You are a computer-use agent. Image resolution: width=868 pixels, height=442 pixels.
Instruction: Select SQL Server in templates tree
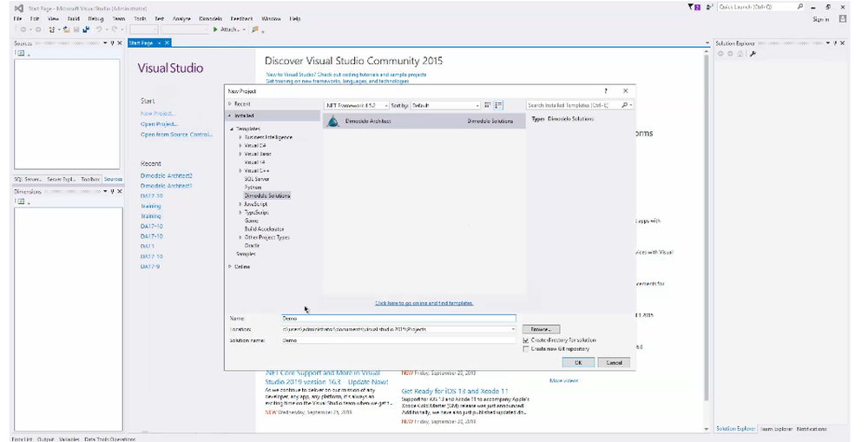[257, 179]
